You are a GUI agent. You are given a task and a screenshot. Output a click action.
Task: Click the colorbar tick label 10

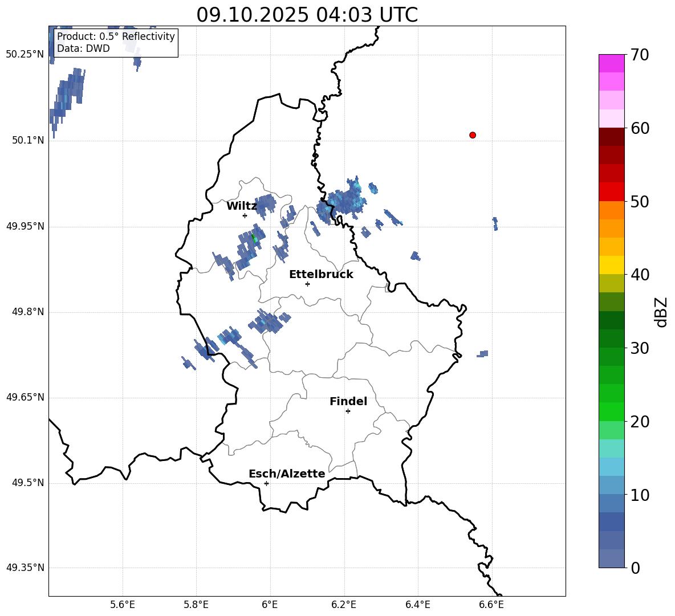(x=640, y=495)
